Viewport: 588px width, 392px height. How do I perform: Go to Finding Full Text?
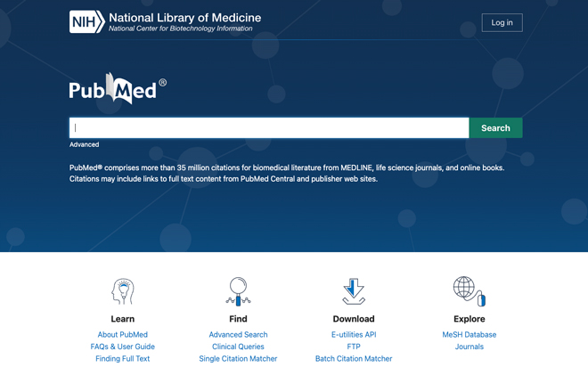123,359
